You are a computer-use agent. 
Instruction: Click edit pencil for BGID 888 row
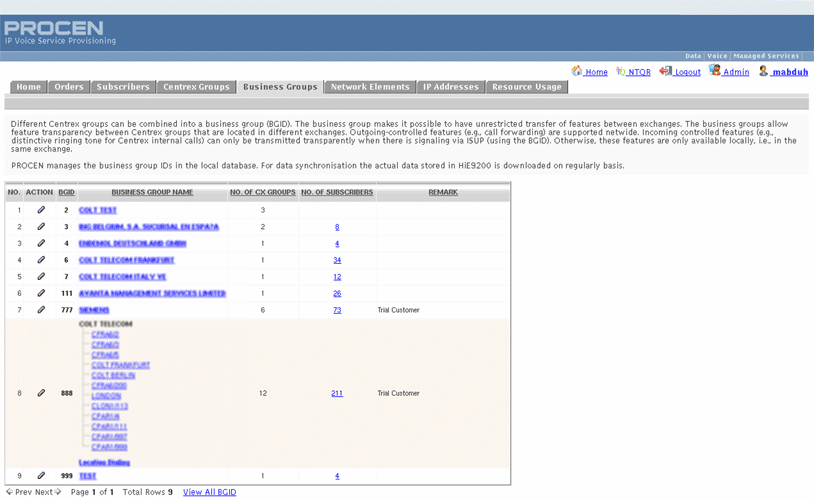[41, 393]
